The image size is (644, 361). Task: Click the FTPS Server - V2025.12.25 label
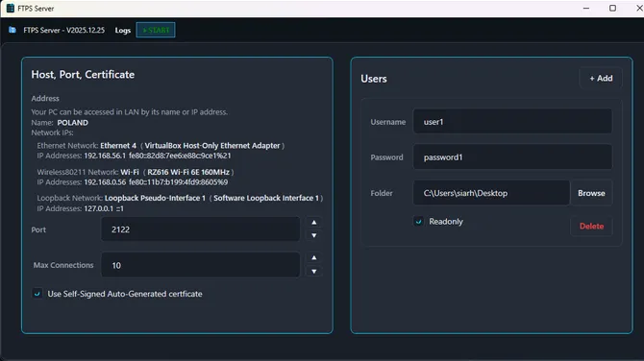click(x=64, y=30)
